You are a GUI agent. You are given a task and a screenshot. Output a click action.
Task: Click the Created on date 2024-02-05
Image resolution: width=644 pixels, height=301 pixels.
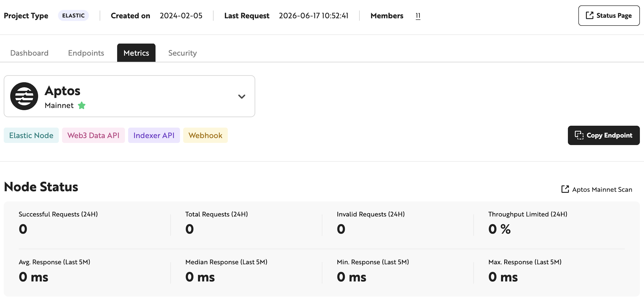[x=181, y=16]
